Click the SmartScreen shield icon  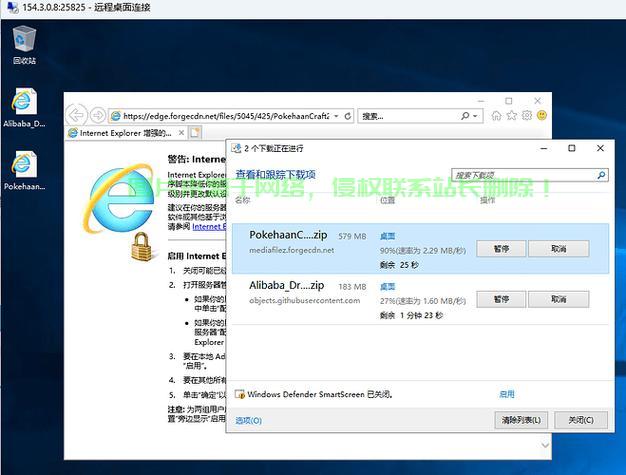[240, 394]
